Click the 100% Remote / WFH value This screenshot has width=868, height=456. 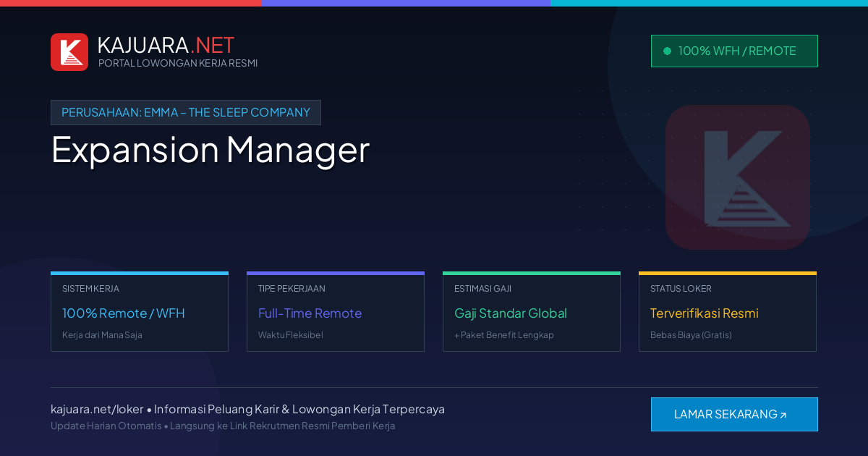(124, 313)
